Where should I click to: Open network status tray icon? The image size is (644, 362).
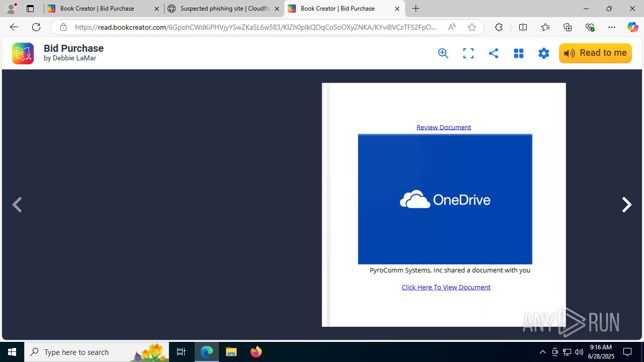point(567,352)
